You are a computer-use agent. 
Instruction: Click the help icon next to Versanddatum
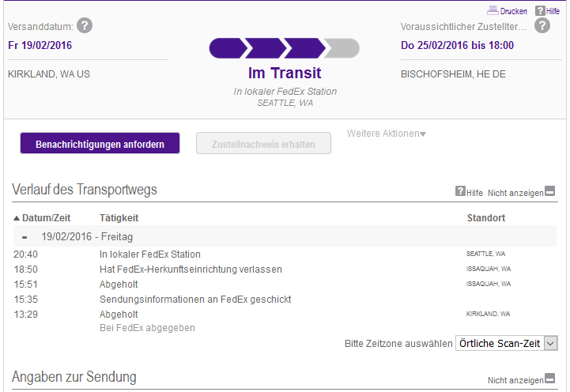[85, 26]
